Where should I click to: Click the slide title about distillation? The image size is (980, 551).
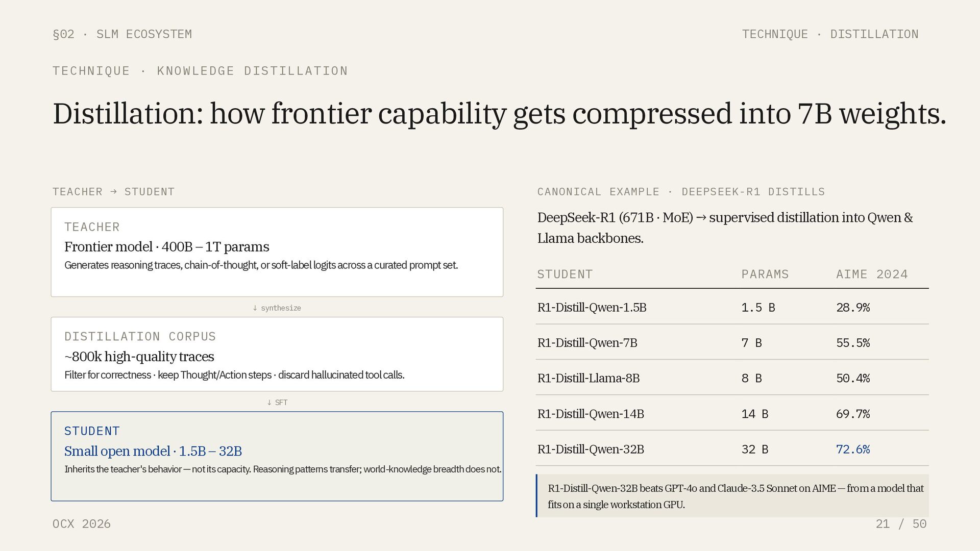(x=499, y=113)
